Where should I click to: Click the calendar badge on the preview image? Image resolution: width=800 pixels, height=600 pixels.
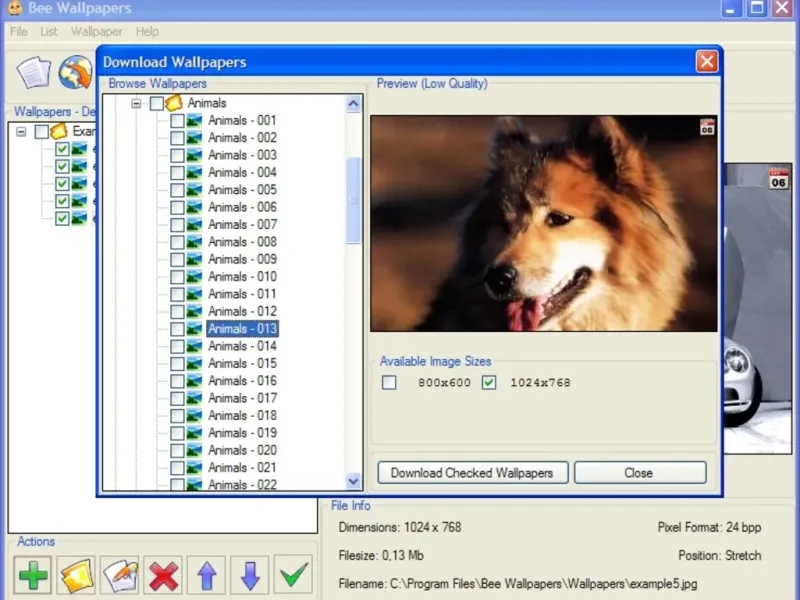click(x=707, y=127)
